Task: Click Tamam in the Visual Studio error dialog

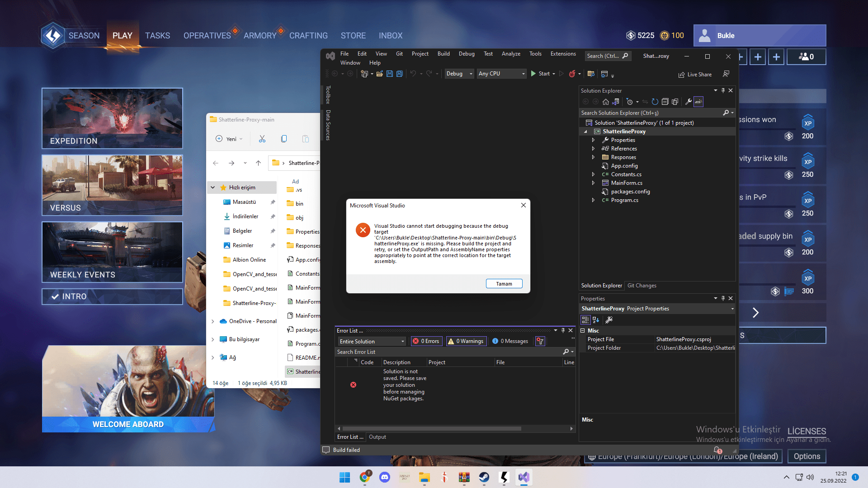Action: (x=504, y=284)
